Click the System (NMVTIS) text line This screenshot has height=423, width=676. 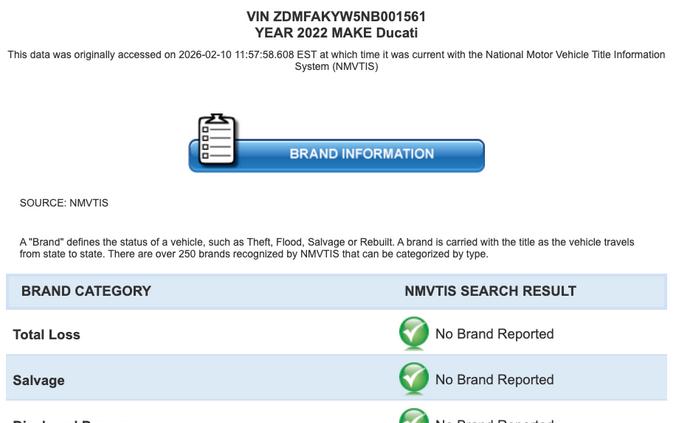point(336,67)
